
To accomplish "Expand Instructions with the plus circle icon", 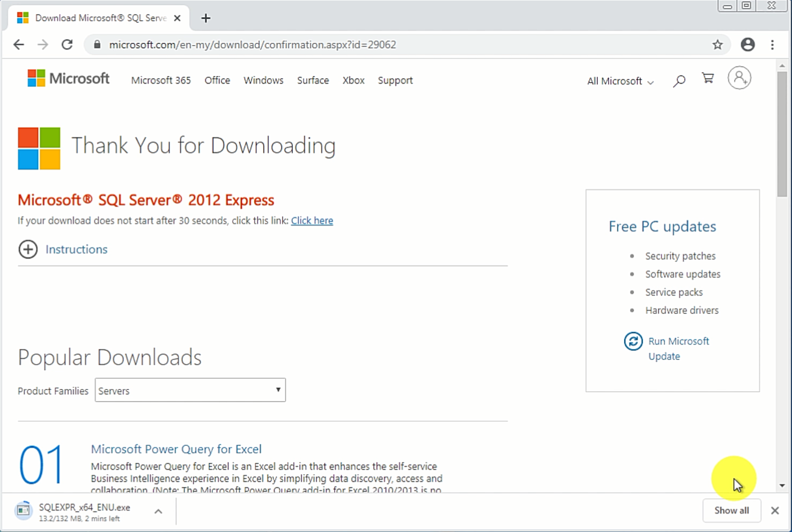I will click(x=28, y=249).
